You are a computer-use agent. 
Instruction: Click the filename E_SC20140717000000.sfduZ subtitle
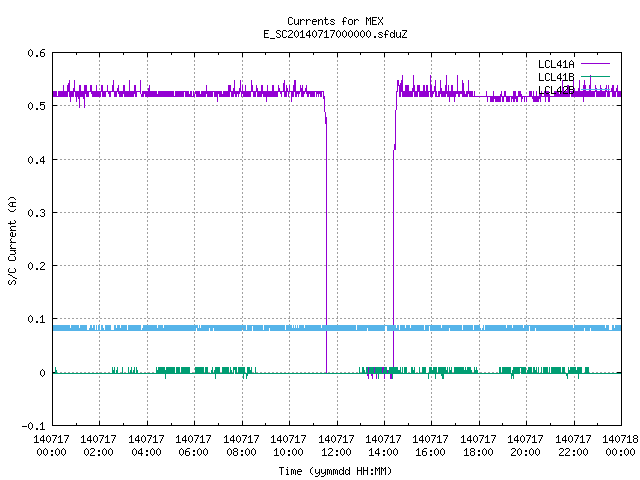point(335,34)
